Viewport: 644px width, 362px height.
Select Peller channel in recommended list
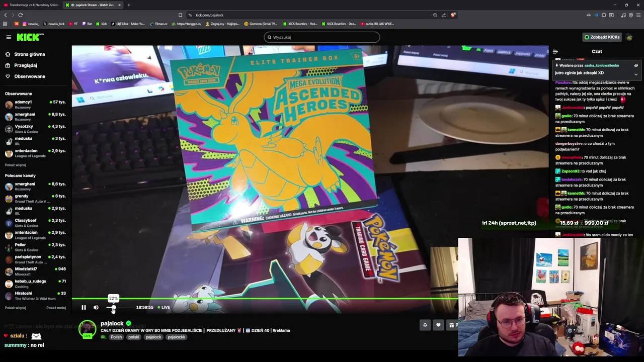click(35, 247)
